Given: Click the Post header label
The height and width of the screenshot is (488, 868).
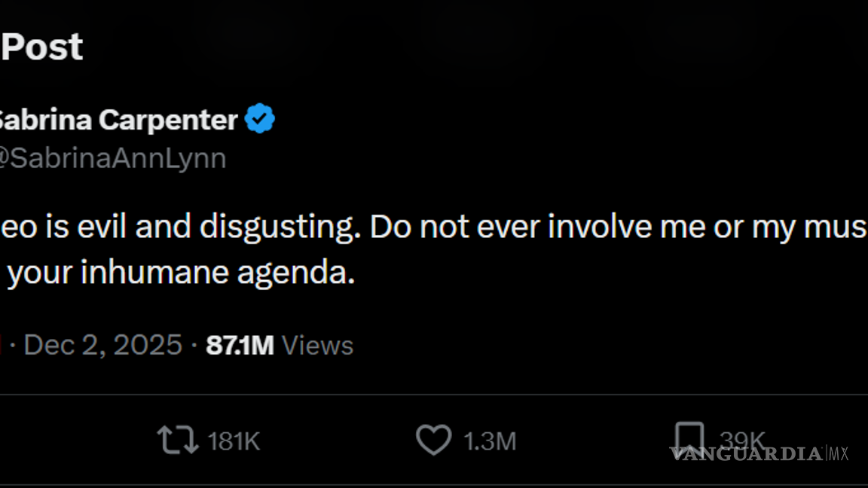Looking at the screenshot, I should click(41, 47).
